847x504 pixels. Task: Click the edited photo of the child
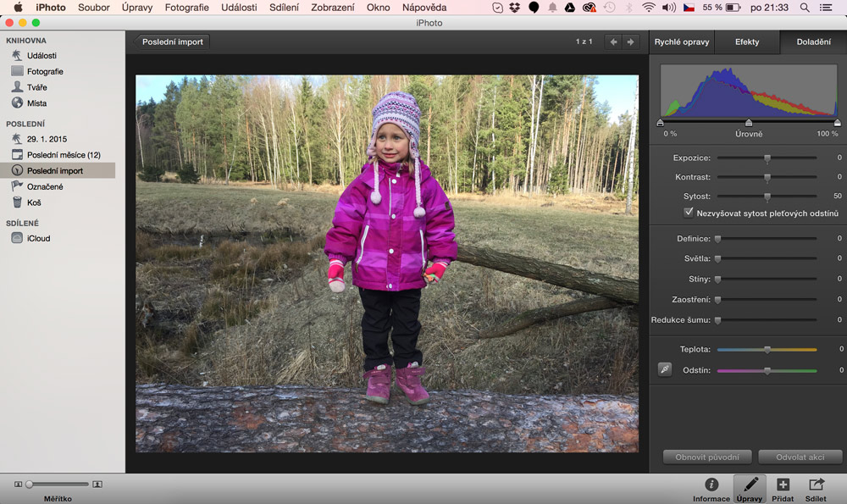[387, 263]
